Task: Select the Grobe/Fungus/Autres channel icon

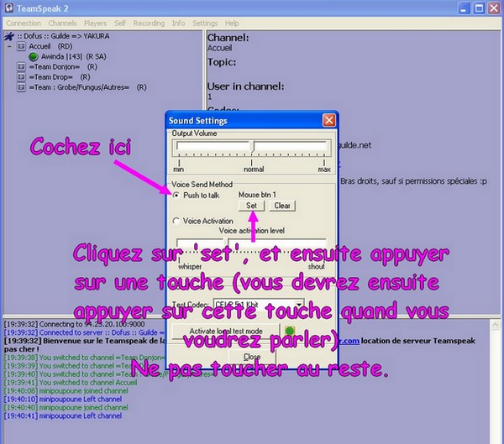Action: click(21, 87)
